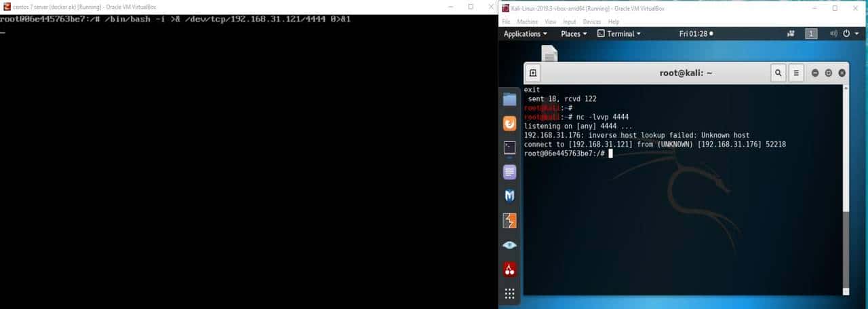This screenshot has width=868, height=309.
Task: Open the Files folder icon in dock
Action: point(509,100)
